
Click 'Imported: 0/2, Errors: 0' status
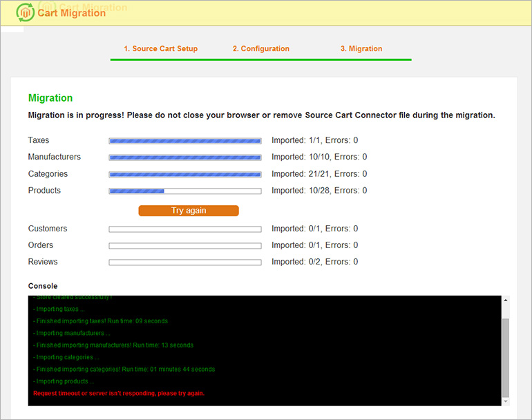[314, 262]
